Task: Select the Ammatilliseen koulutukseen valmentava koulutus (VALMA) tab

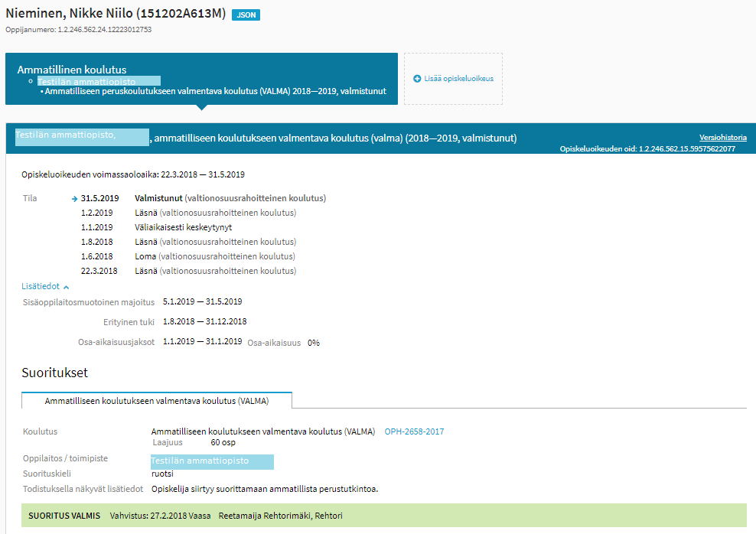Action: point(157,400)
